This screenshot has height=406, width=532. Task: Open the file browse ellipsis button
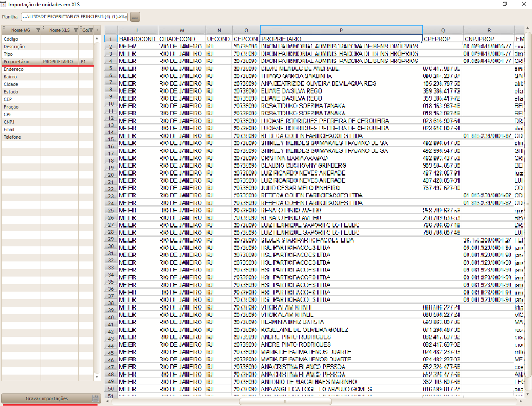[x=135, y=17]
